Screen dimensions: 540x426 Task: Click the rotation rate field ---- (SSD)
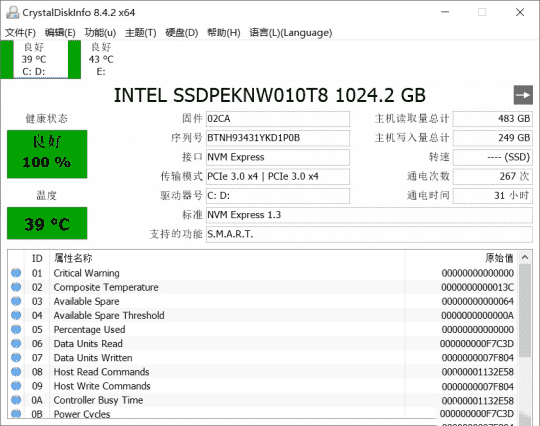click(x=492, y=157)
